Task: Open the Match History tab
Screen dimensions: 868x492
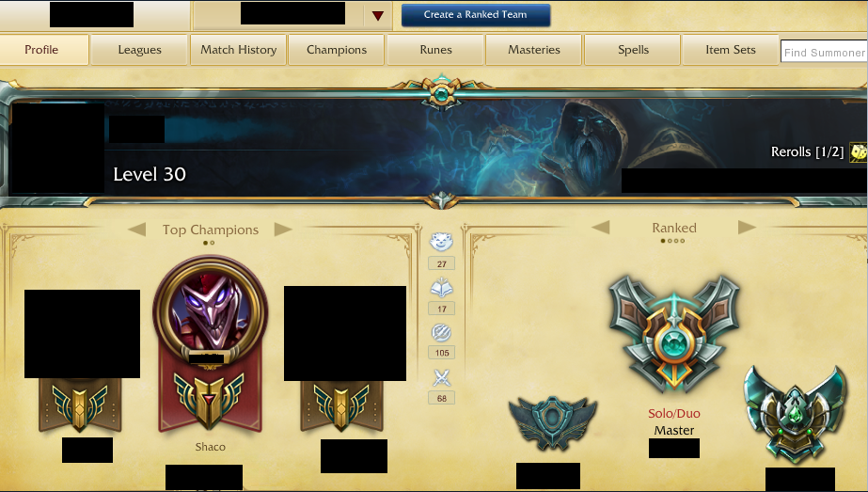Action: click(x=239, y=50)
